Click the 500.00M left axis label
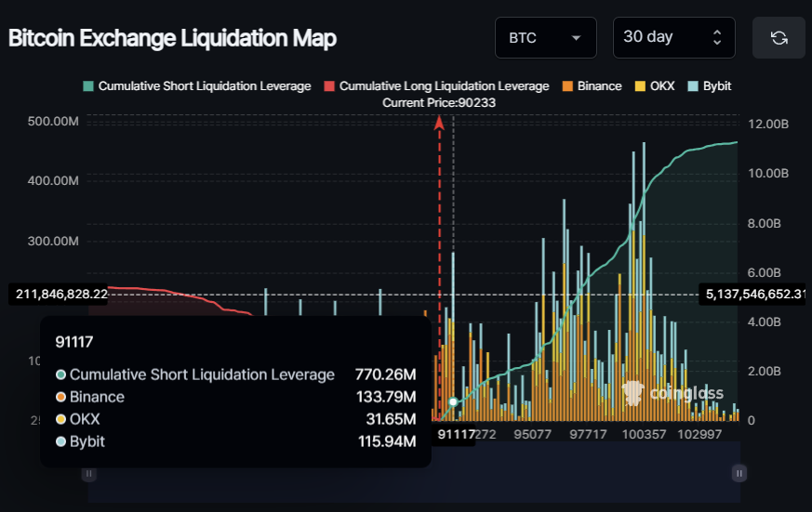 [x=53, y=122]
